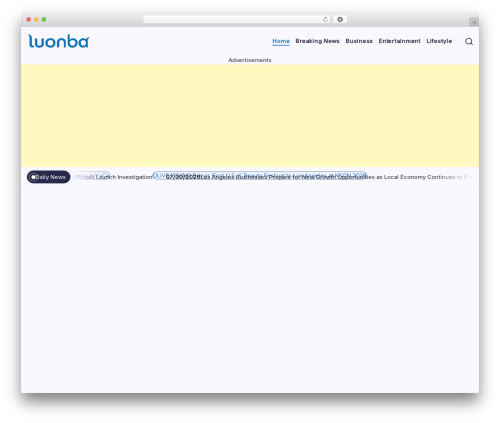
Task: Click the browser reload icon
Action: [325, 20]
